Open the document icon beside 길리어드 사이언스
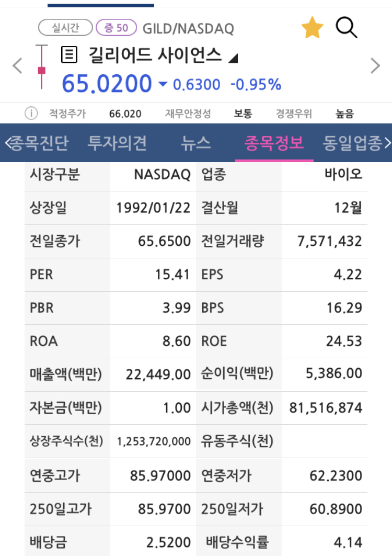392x557 pixels. click(69, 55)
